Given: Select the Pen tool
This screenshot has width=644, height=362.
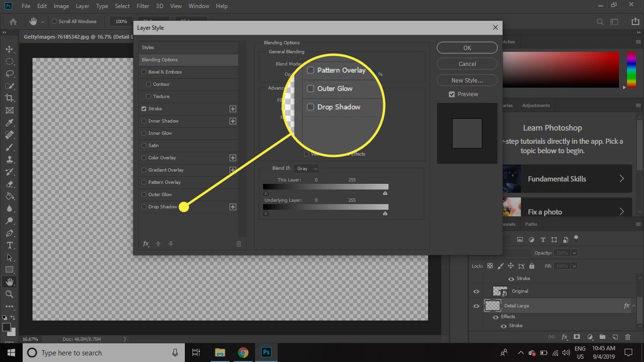Looking at the screenshot, I should (9, 233).
